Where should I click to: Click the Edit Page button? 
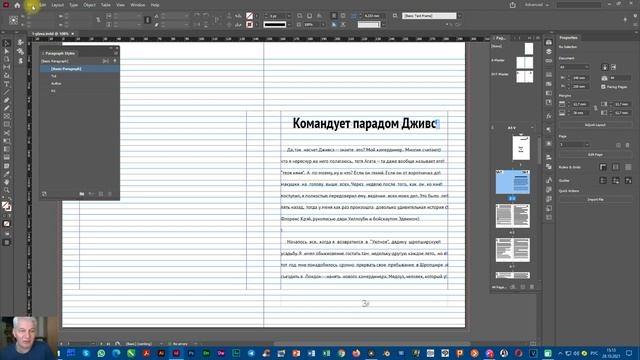pos(595,155)
